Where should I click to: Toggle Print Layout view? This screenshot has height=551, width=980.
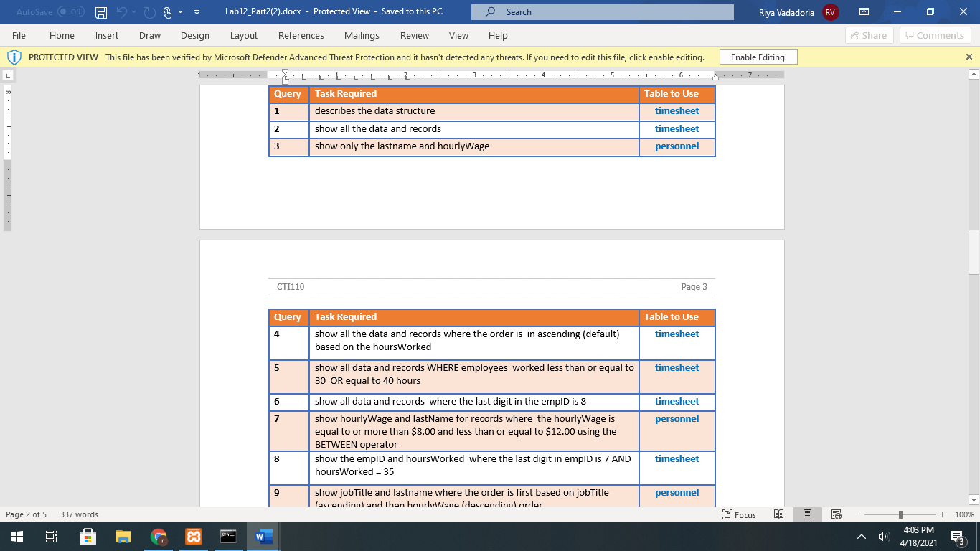[x=807, y=514]
